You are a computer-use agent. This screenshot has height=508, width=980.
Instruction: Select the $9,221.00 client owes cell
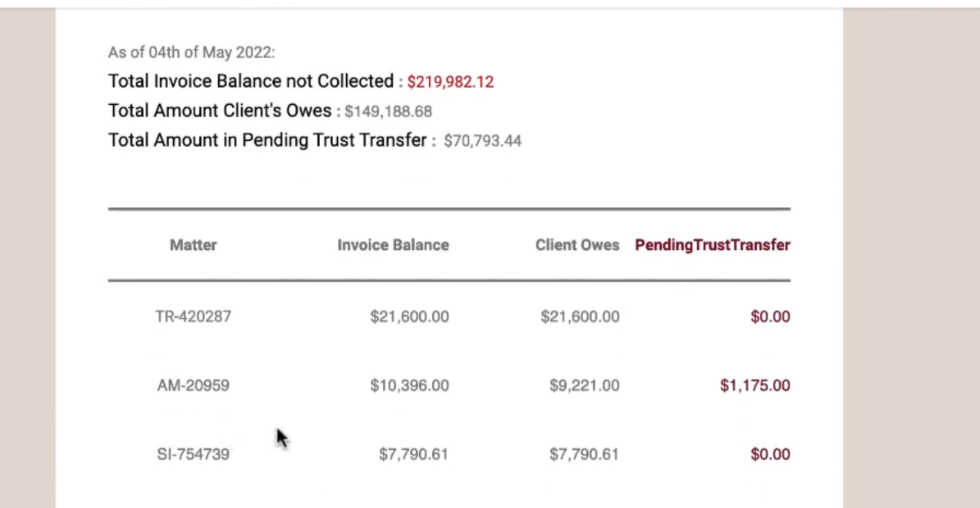(584, 385)
